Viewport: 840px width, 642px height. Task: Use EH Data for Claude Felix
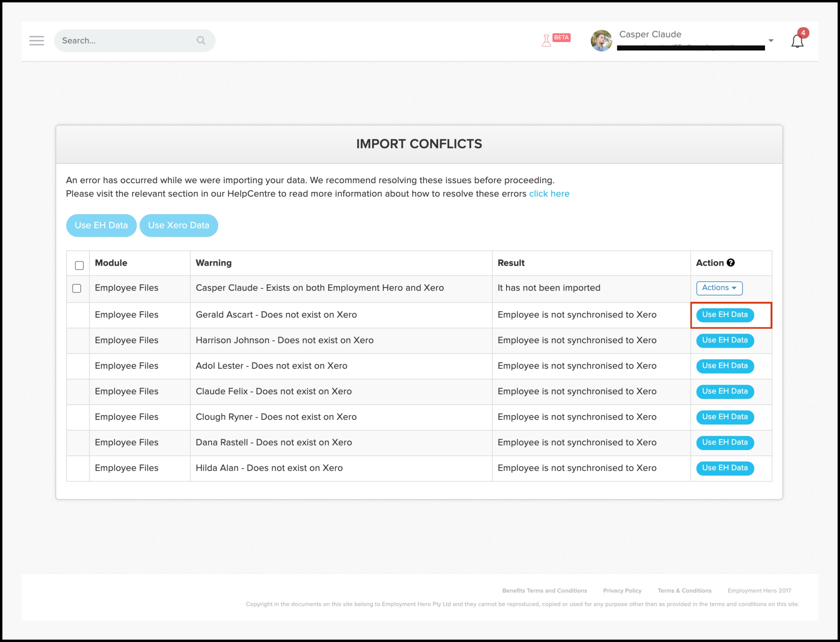tap(725, 391)
